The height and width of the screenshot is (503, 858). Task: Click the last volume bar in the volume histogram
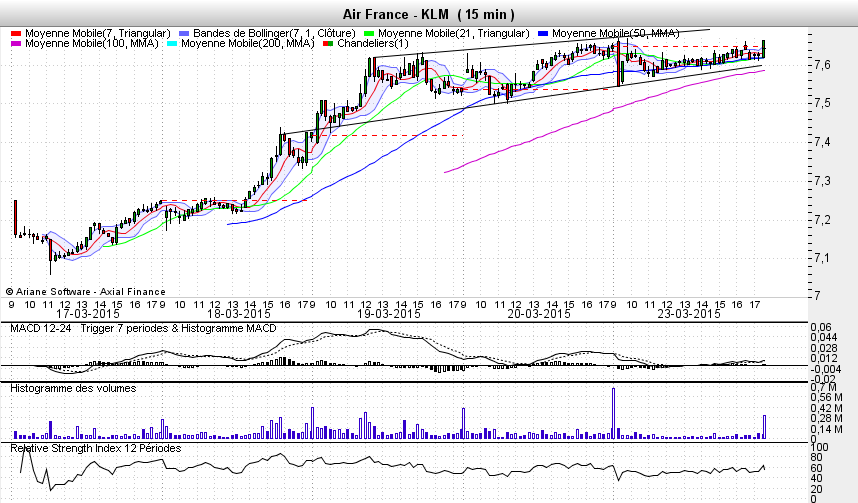(764, 427)
